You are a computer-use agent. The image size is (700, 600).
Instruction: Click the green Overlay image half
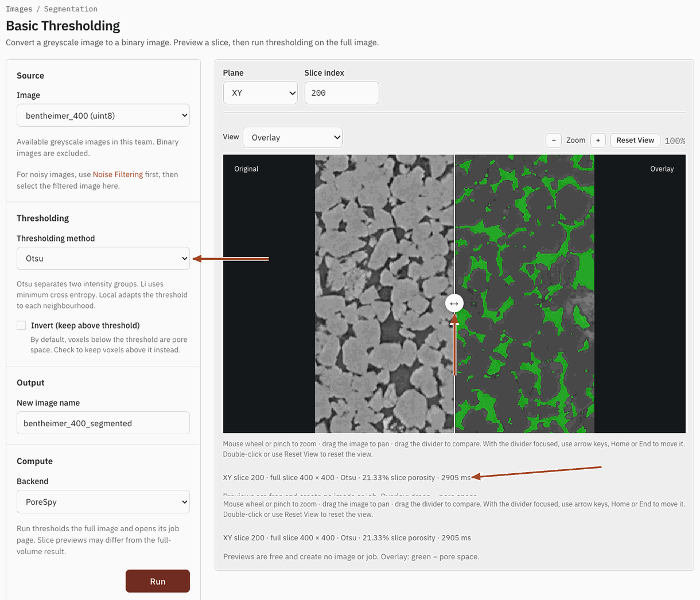(x=524, y=294)
